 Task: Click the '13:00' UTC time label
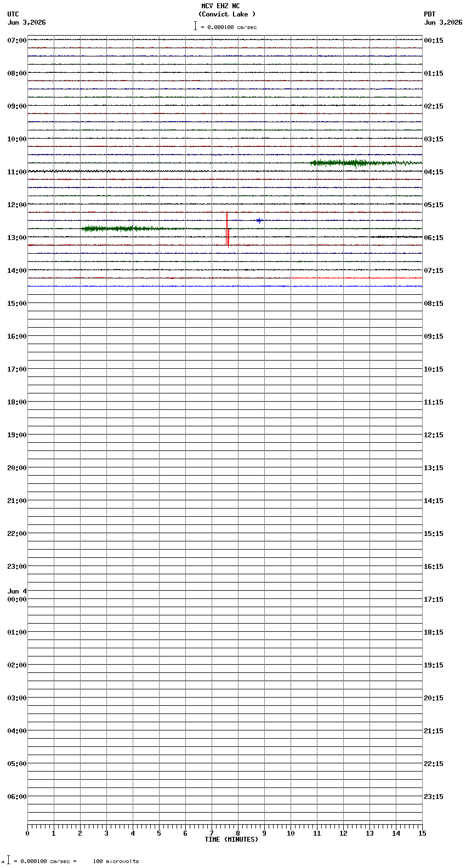coord(17,237)
